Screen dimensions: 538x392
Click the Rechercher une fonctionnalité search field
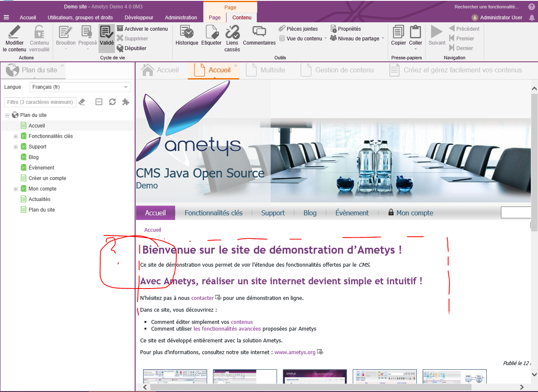coord(486,7)
